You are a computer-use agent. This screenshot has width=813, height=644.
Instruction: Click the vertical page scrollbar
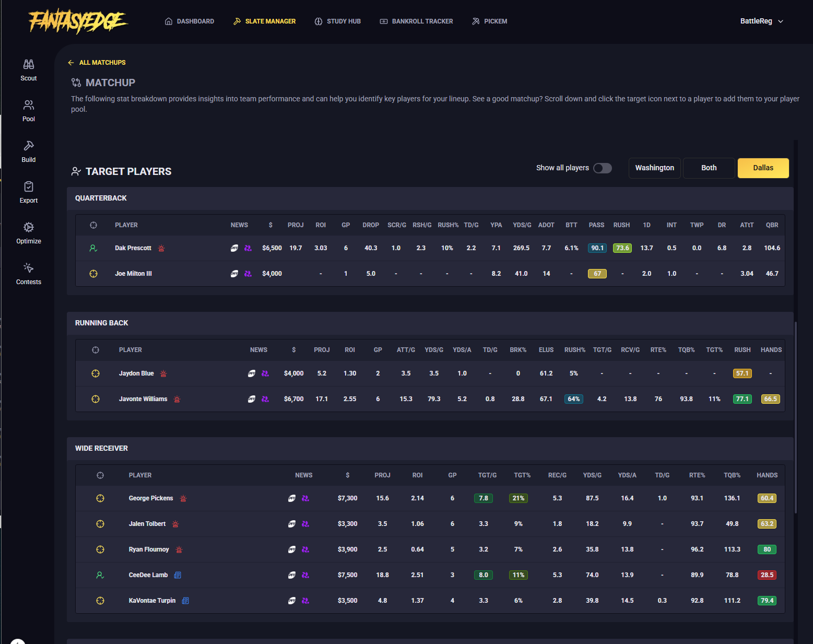[x=796, y=418]
